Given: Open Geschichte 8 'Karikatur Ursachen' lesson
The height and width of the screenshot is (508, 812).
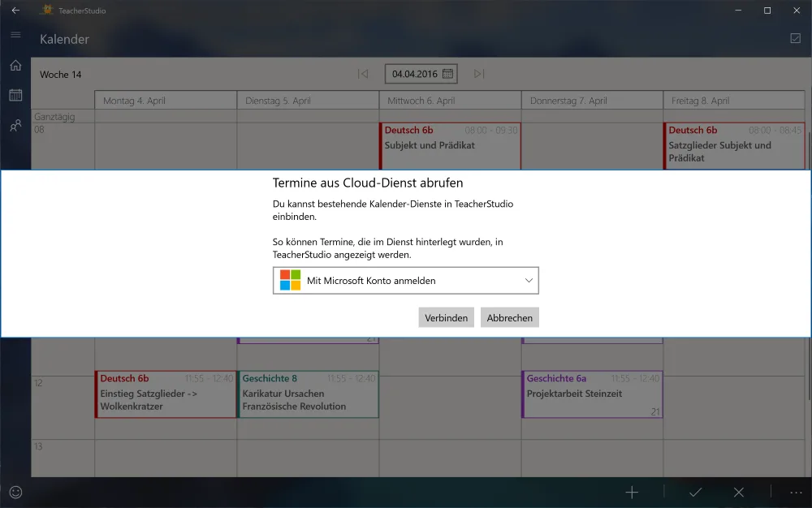Looking at the screenshot, I should [308, 394].
